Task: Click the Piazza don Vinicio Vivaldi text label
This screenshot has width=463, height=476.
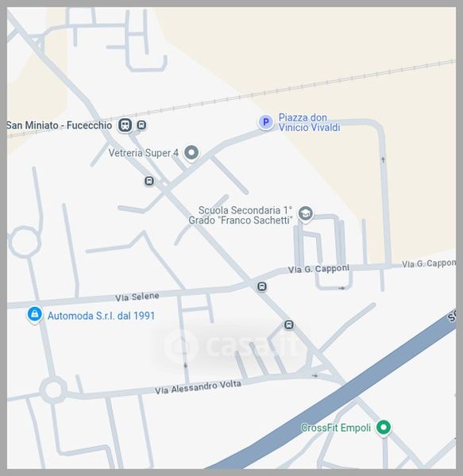Action: [x=309, y=122]
